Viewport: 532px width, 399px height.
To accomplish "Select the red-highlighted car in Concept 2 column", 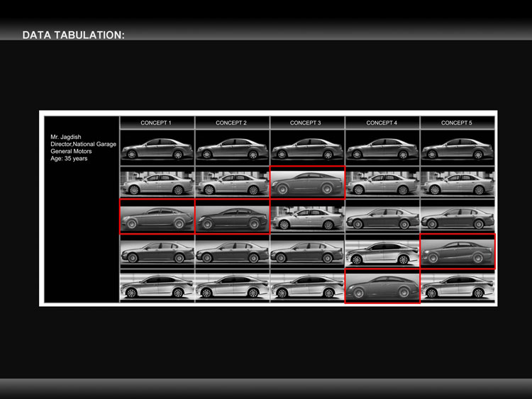I will [233, 217].
